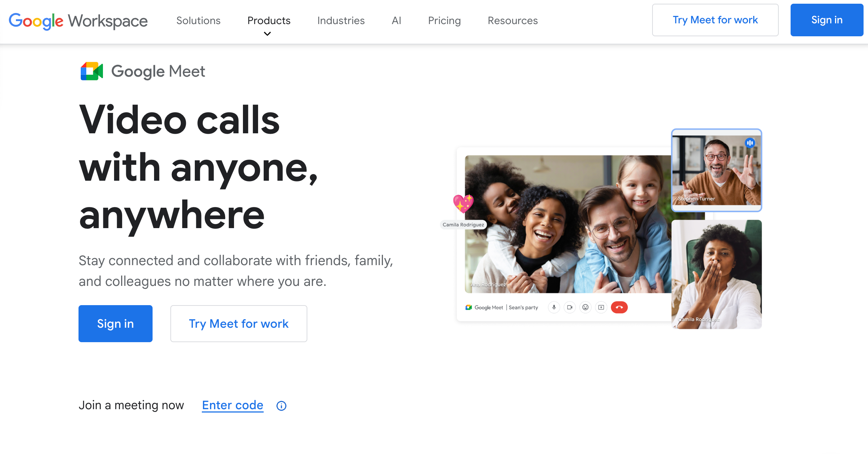The width and height of the screenshot is (868, 454).
Task: Click the Join a meeting now text
Action: tap(131, 405)
